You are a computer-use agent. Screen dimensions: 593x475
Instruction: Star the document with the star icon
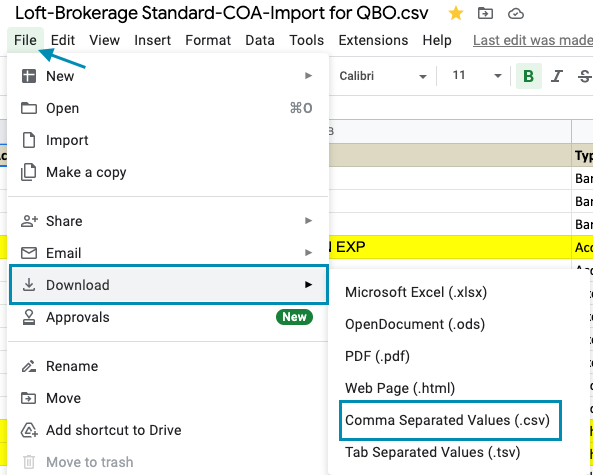pos(456,14)
